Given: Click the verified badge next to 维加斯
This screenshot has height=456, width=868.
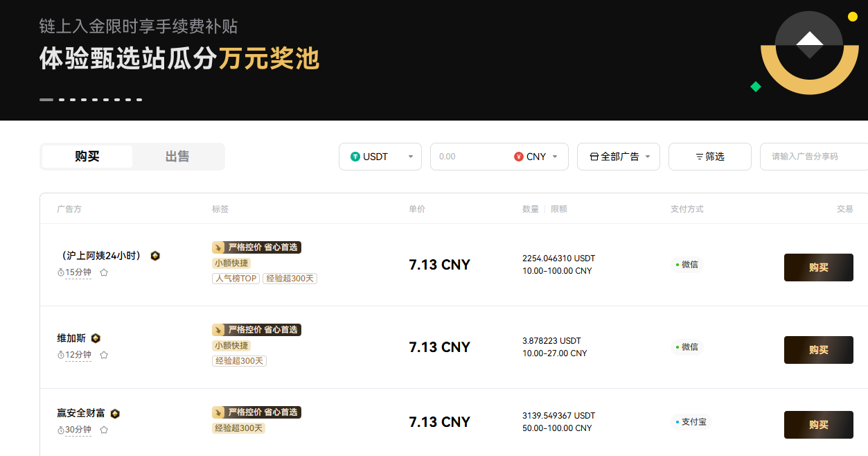Looking at the screenshot, I should pos(96,338).
